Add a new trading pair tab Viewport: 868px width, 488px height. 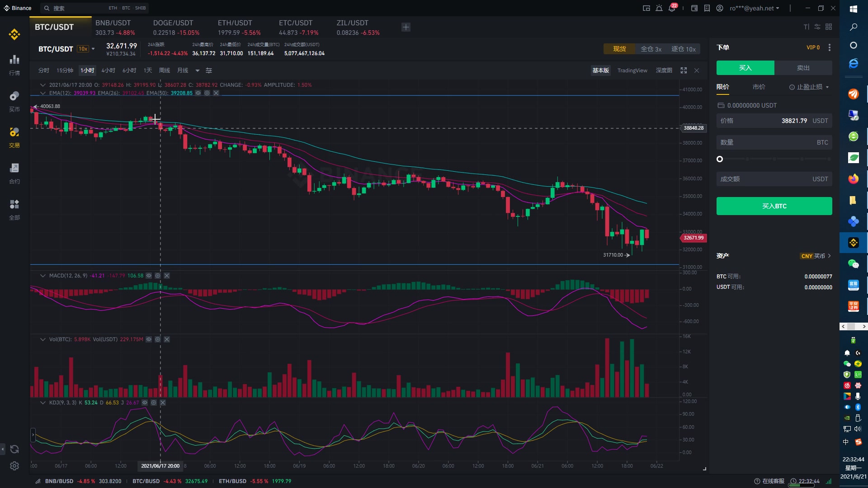click(406, 27)
